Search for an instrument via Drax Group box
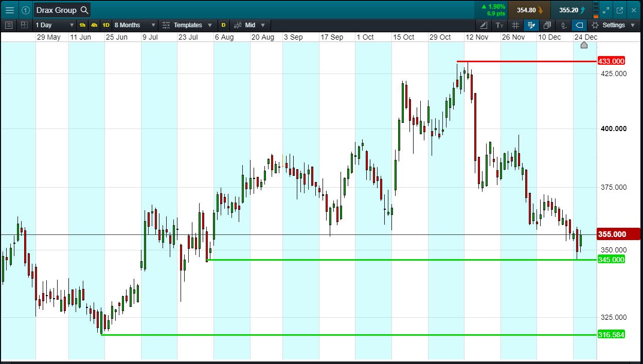The height and width of the screenshot is (364, 643). tap(62, 10)
